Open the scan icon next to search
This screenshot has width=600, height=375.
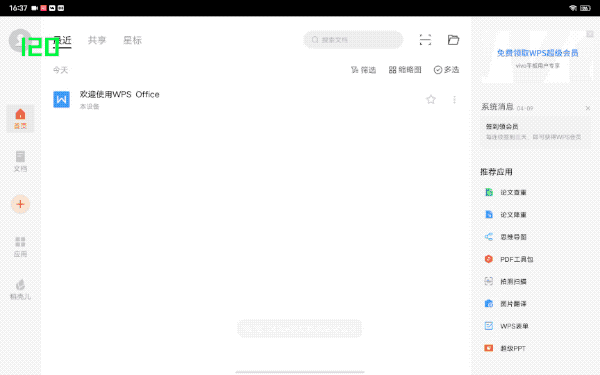pos(425,40)
